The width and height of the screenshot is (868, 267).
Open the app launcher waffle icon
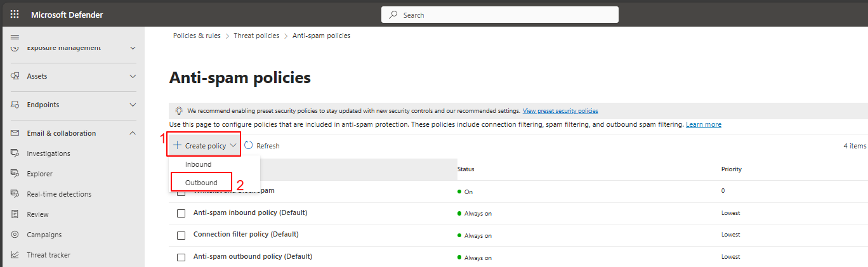[x=15, y=15]
